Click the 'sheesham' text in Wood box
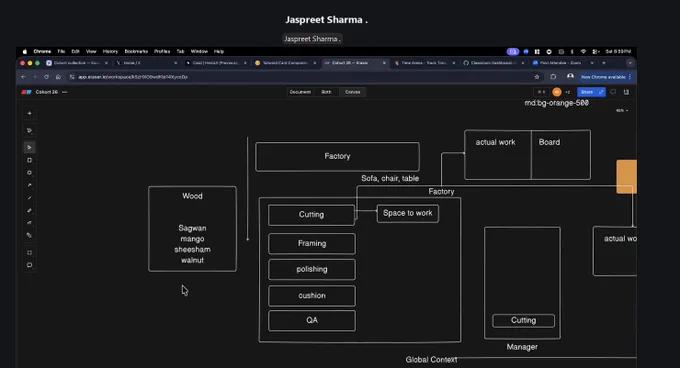Image resolution: width=680 pixels, height=368 pixels. click(x=193, y=250)
